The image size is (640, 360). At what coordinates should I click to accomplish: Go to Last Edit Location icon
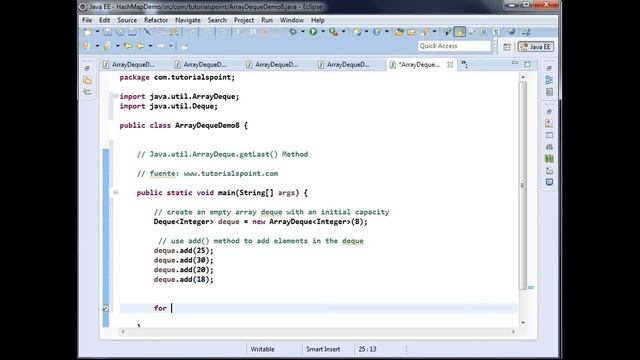128,46
